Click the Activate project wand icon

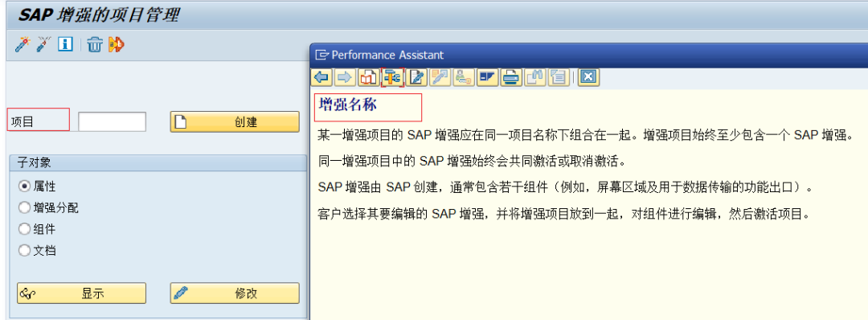pyautogui.click(x=22, y=44)
